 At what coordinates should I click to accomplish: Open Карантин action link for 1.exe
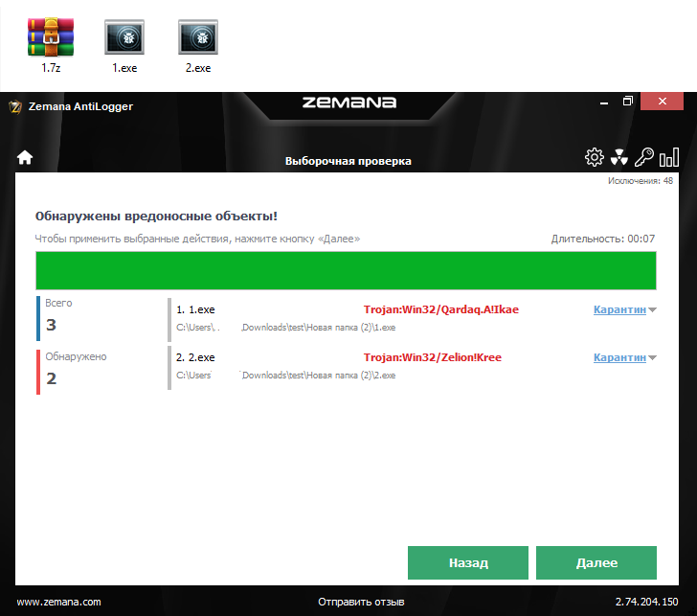coord(619,309)
